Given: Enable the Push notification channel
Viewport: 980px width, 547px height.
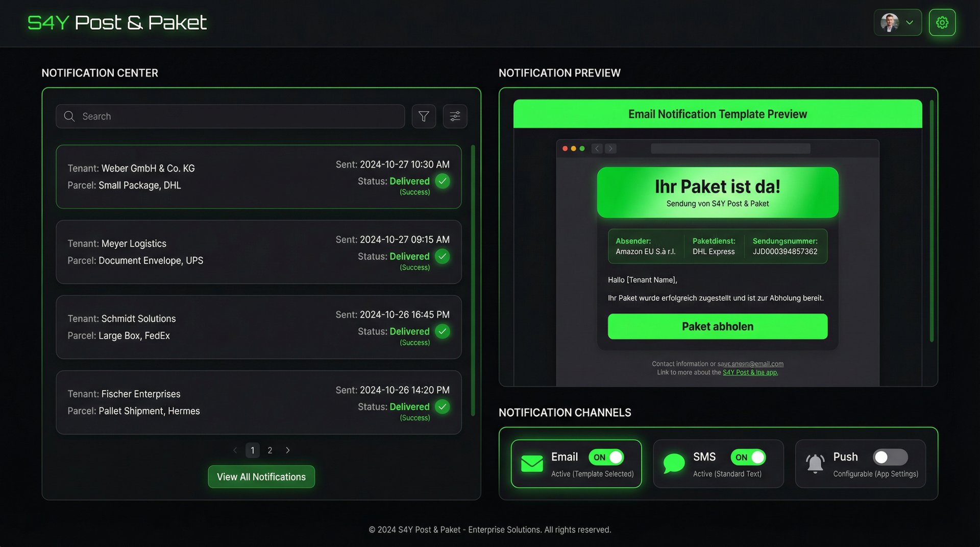Looking at the screenshot, I should coord(890,457).
